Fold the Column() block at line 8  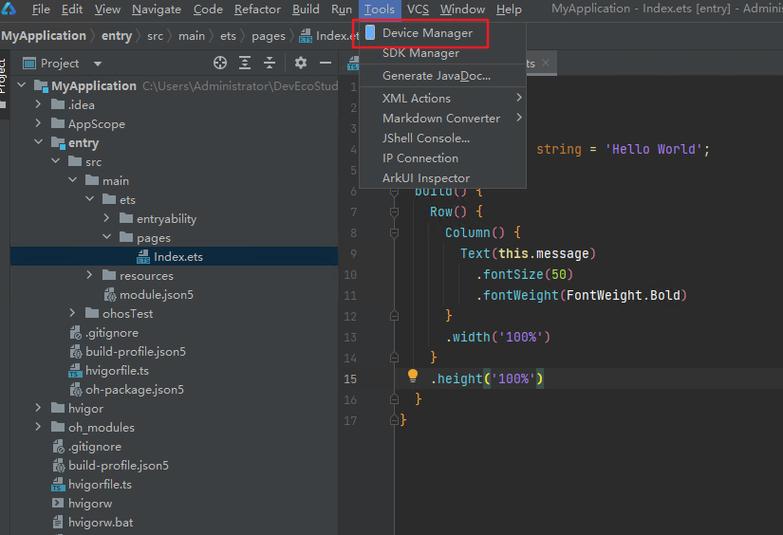394,233
